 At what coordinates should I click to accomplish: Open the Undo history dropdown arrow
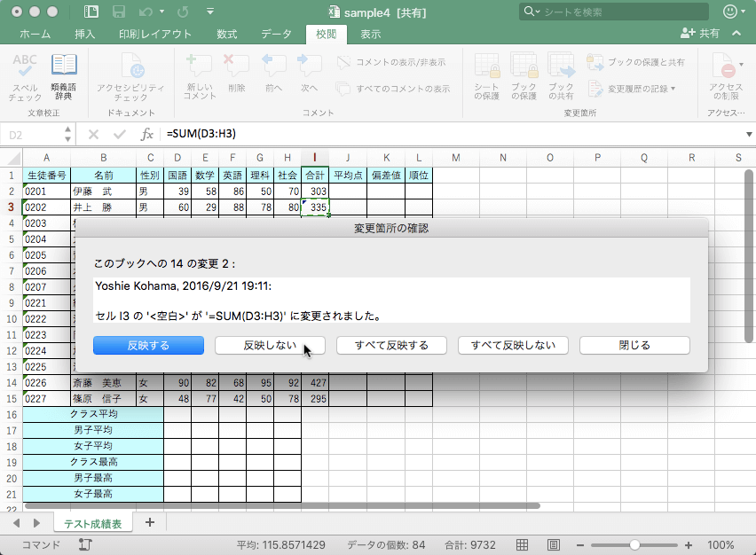click(x=161, y=12)
